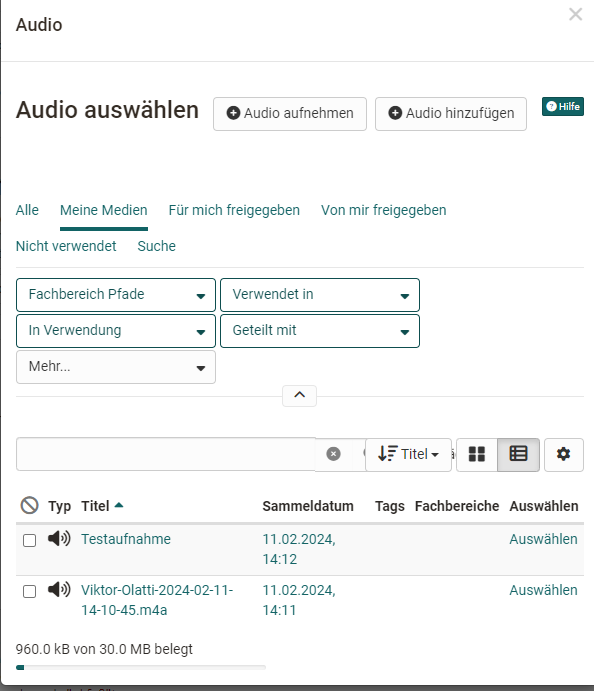Viewport: 594px width, 691px height.
Task: Click the storage quota progress bar
Action: tap(141, 668)
